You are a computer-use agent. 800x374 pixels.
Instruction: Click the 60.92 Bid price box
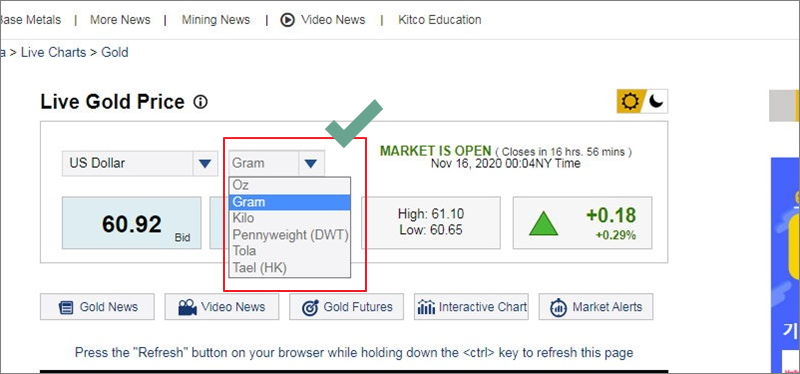click(132, 223)
